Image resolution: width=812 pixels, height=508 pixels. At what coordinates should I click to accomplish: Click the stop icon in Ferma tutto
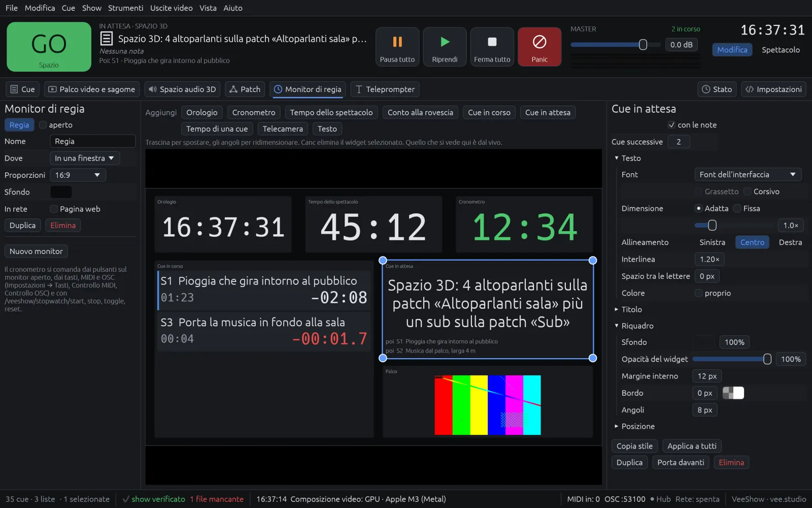492,42
